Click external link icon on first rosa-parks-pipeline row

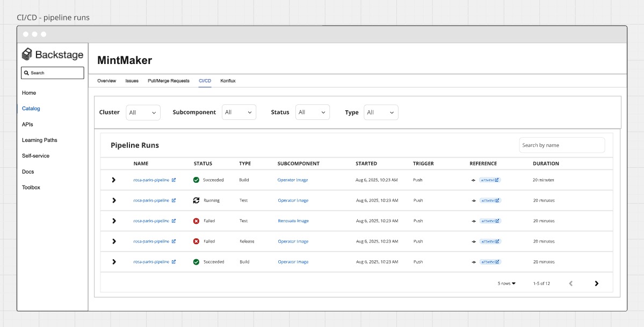point(173,180)
